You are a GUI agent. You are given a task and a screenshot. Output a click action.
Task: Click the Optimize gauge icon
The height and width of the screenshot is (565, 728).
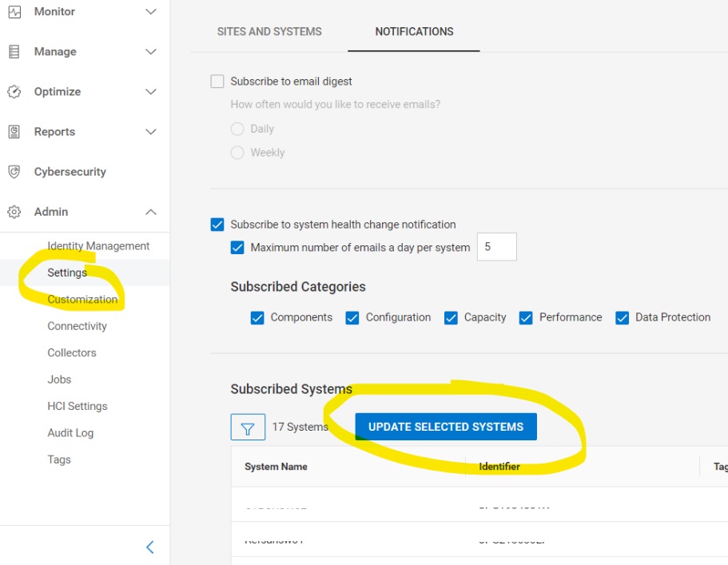tap(14, 92)
